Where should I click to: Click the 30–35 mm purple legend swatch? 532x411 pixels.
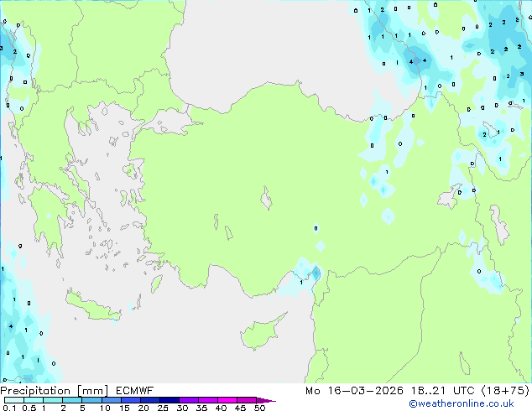(x=188, y=400)
